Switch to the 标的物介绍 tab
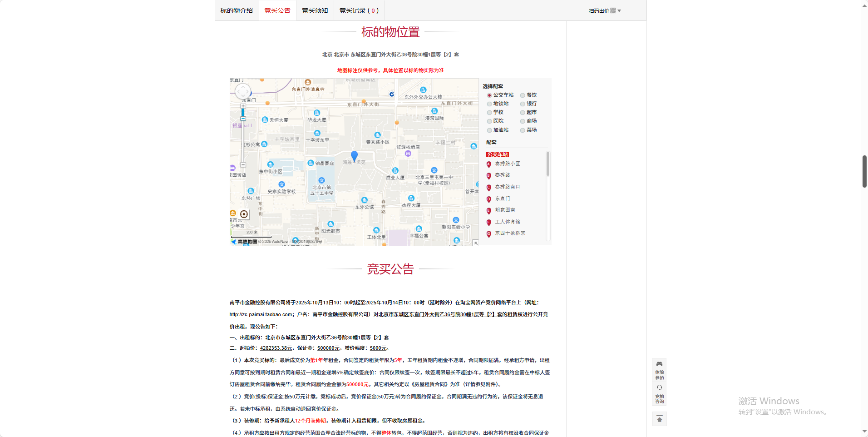868x437 pixels. tap(237, 10)
